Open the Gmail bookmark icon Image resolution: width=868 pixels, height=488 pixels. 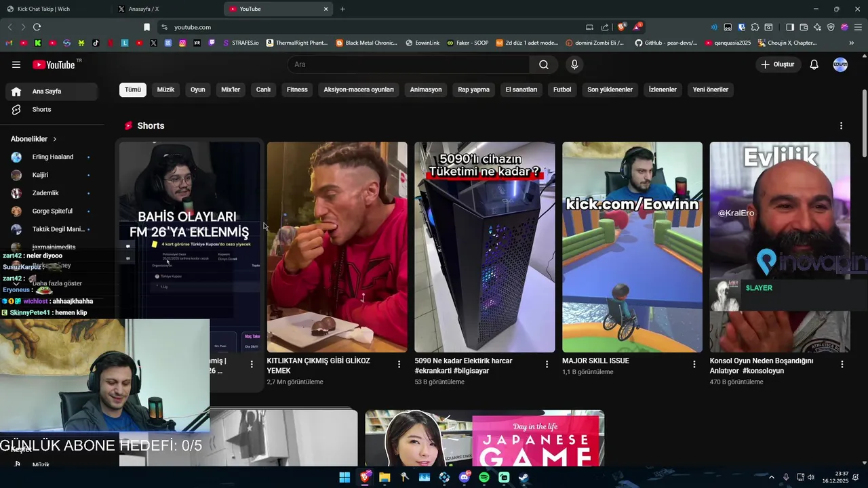point(9,43)
